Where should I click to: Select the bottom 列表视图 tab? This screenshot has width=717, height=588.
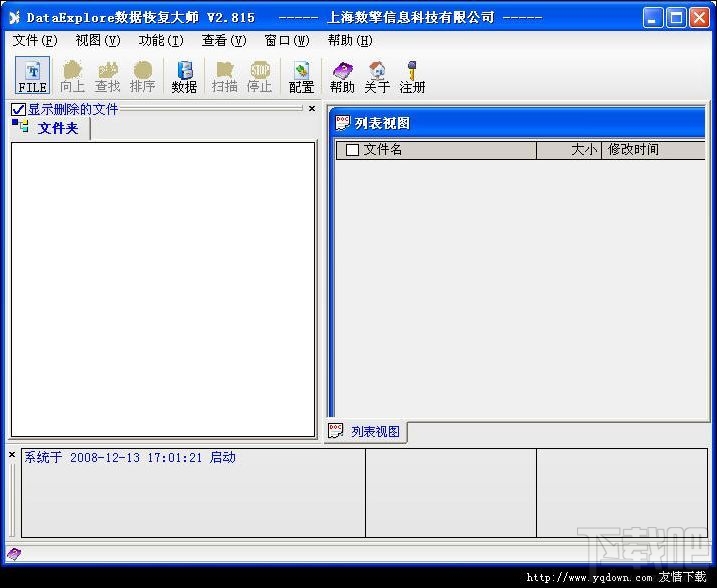click(366, 431)
